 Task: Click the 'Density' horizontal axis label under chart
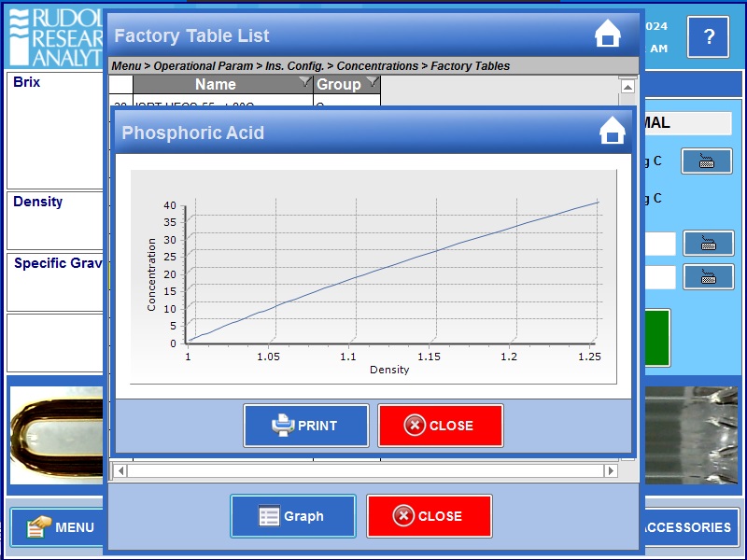pos(389,370)
